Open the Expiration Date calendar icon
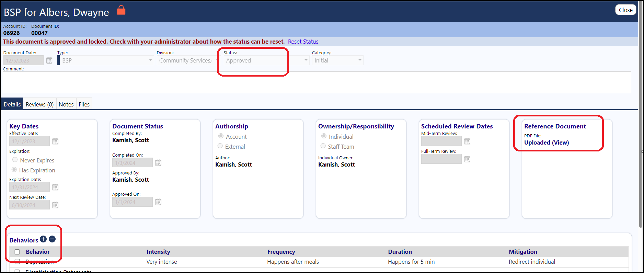 (55, 187)
